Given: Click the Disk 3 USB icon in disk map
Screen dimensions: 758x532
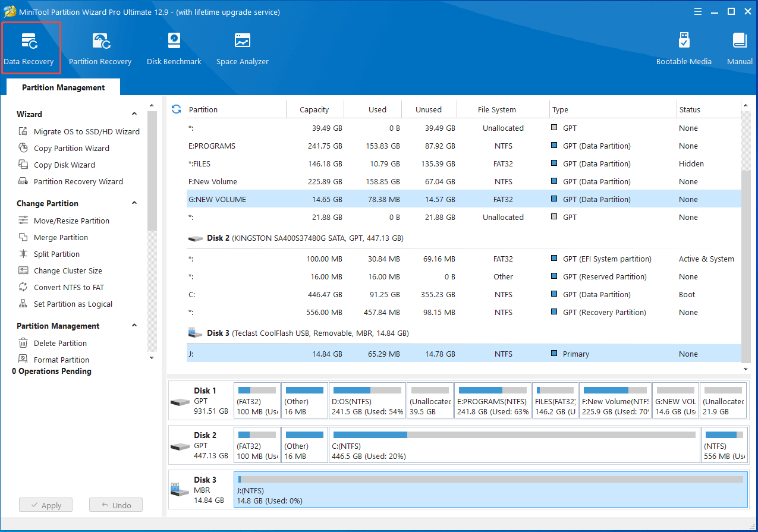Looking at the screenshot, I should [x=180, y=490].
